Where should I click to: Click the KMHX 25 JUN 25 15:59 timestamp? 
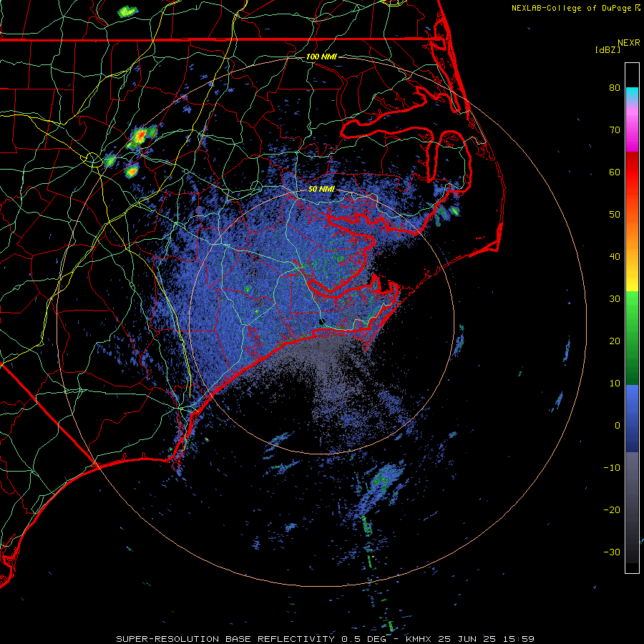tap(470, 639)
